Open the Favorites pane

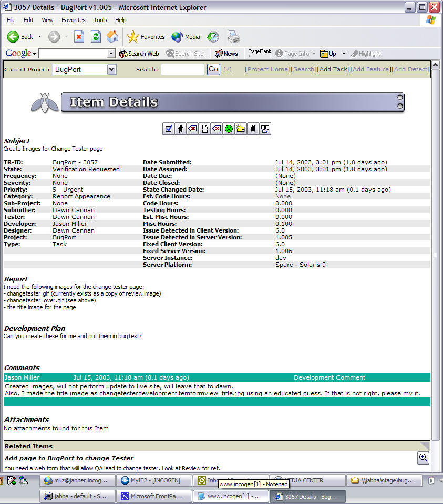coord(146,37)
